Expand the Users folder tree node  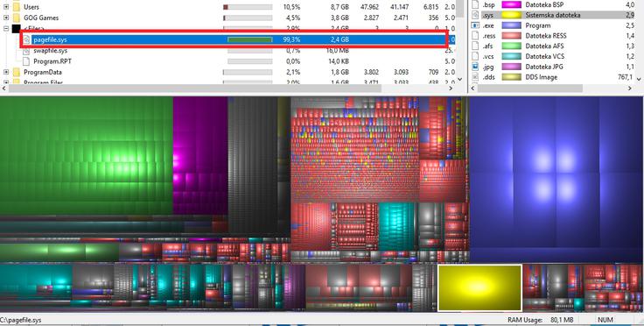click(6, 7)
